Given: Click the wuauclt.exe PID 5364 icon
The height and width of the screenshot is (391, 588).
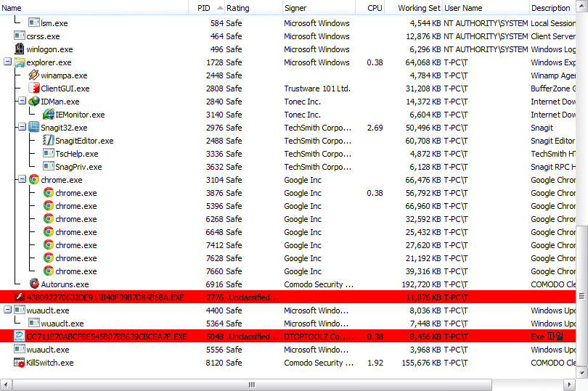Looking at the screenshot, I should coord(34,323).
